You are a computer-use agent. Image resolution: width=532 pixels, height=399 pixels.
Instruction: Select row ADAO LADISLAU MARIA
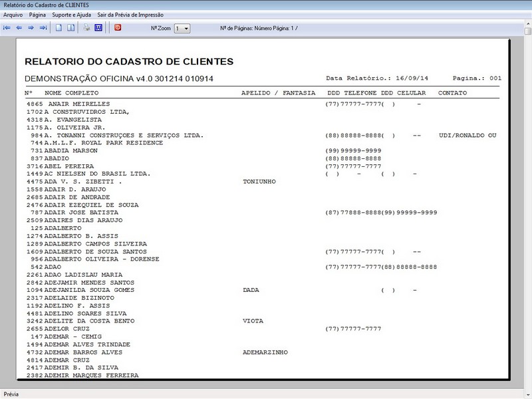(261, 275)
